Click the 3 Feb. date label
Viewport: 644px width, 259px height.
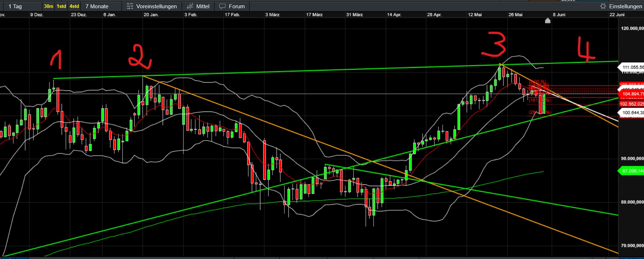pyautogui.click(x=191, y=15)
